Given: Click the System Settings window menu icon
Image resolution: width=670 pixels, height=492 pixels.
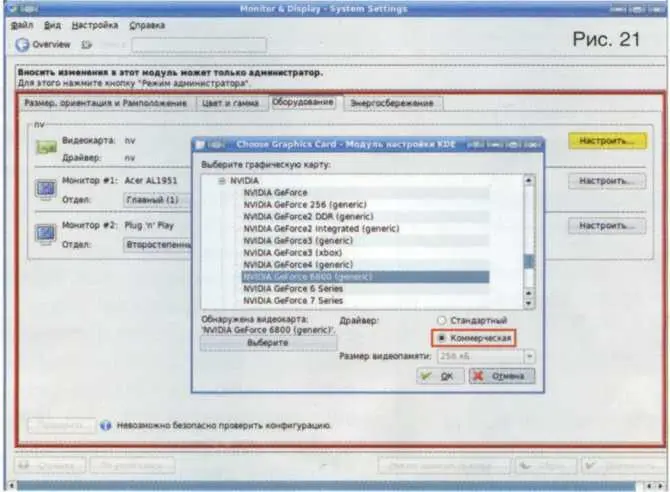Looking at the screenshot, I should pyautogui.click(x=12, y=8).
